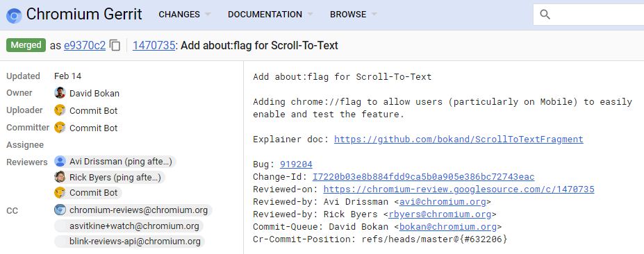
Task: Click bokan@chromium.org email link
Action: [x=448, y=226]
